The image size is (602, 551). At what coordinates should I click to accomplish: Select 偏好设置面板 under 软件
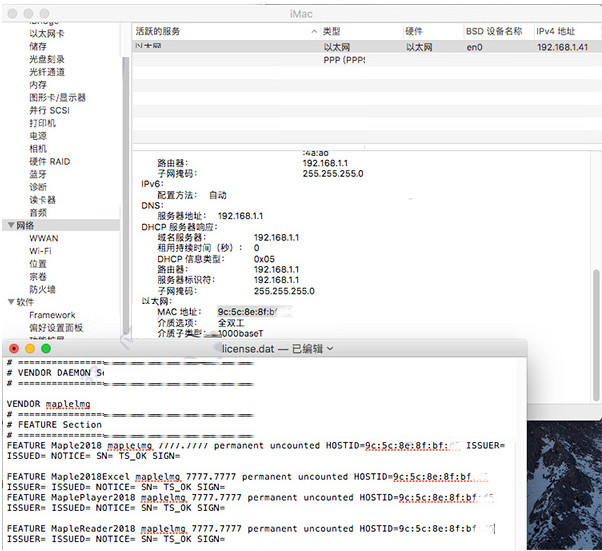click(x=56, y=328)
